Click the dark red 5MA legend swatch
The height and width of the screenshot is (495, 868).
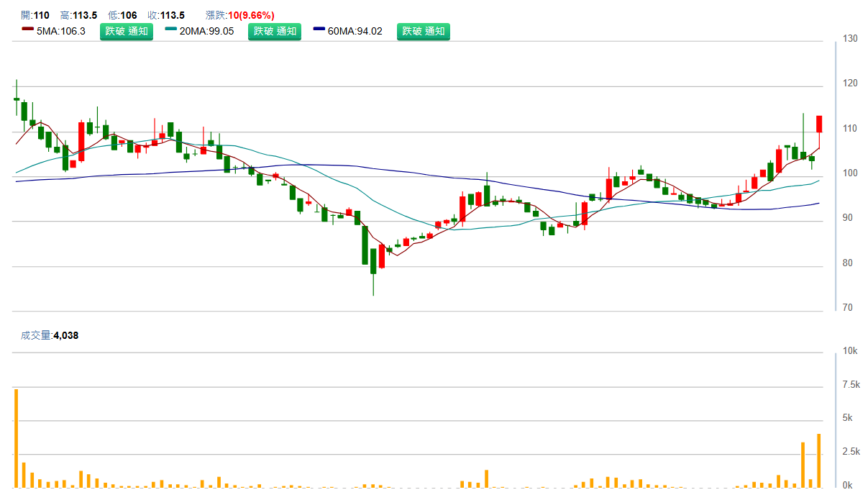[x=28, y=32]
